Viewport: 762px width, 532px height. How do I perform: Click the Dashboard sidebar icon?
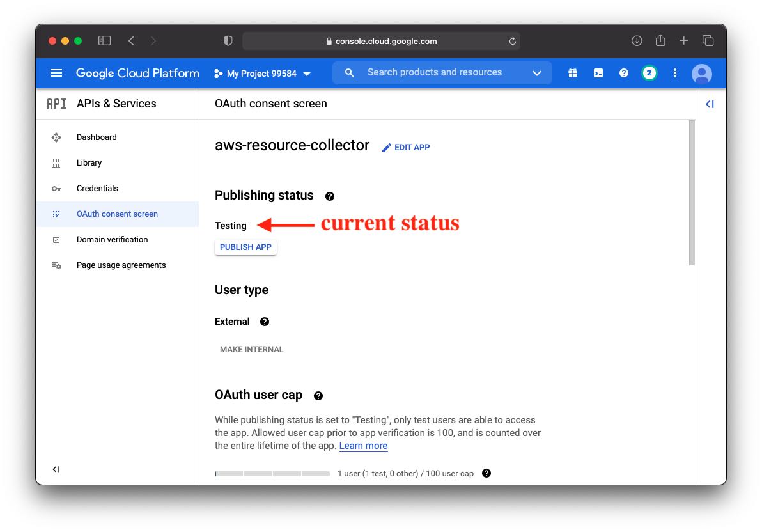pyautogui.click(x=56, y=137)
